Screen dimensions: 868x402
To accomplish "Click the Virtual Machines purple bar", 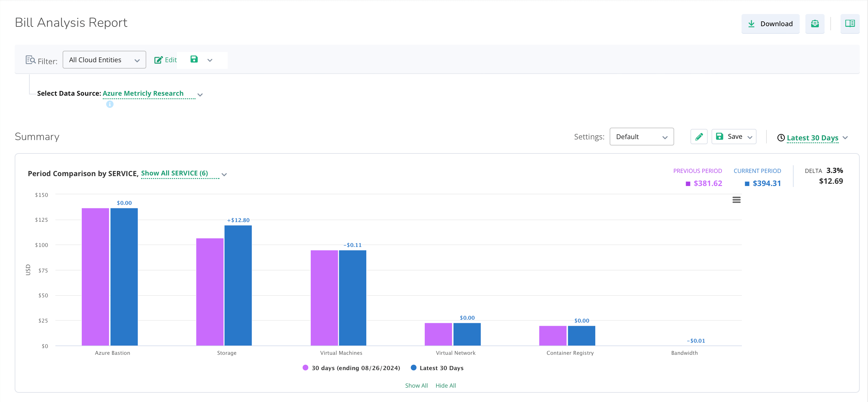I will point(324,298).
